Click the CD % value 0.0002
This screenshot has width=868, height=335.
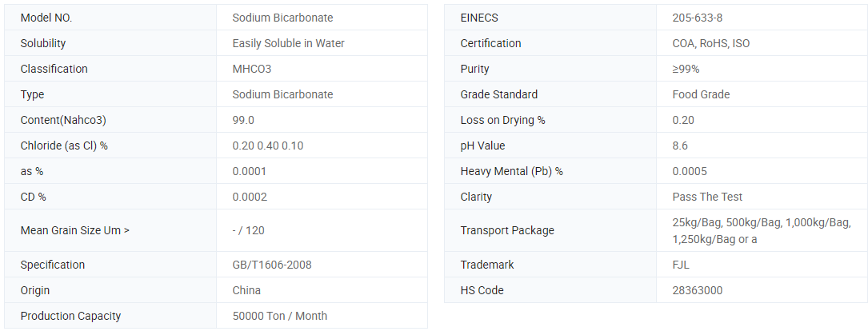pyautogui.click(x=250, y=197)
